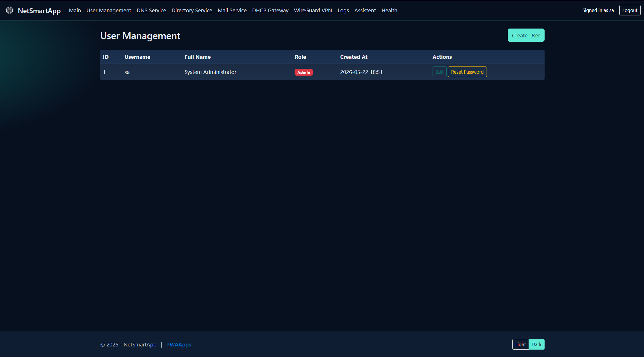644x357 pixels.
Task: Click the Role column header
Action: (x=300, y=57)
